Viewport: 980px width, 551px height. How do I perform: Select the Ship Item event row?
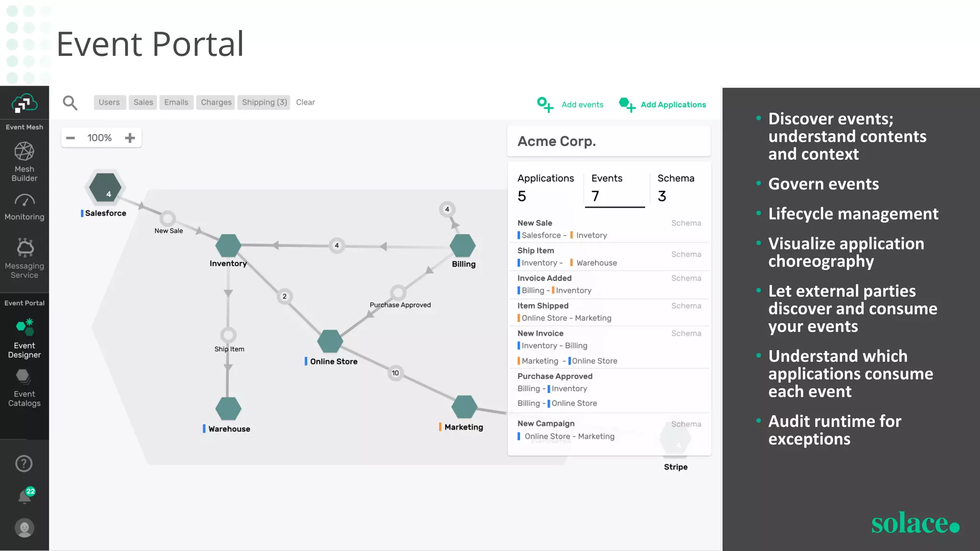(x=609, y=257)
